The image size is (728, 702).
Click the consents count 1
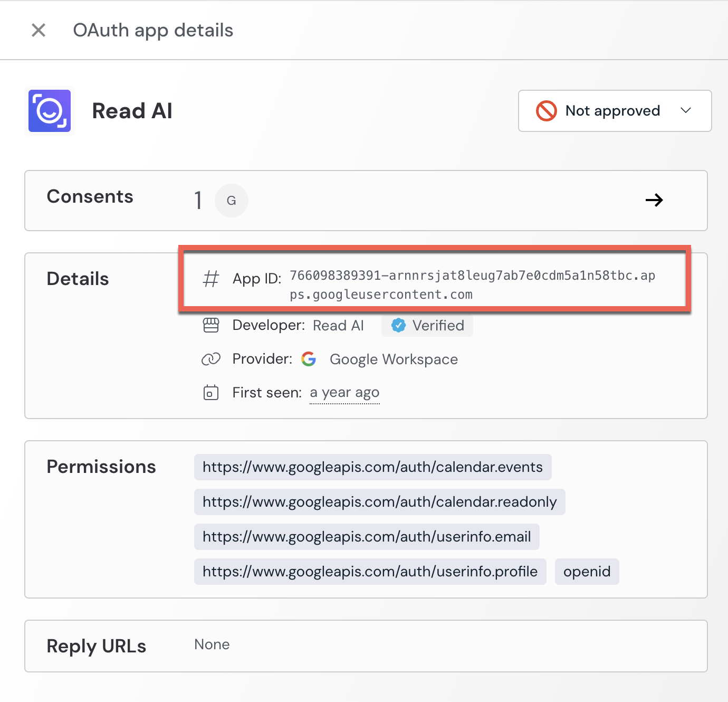[x=198, y=201]
